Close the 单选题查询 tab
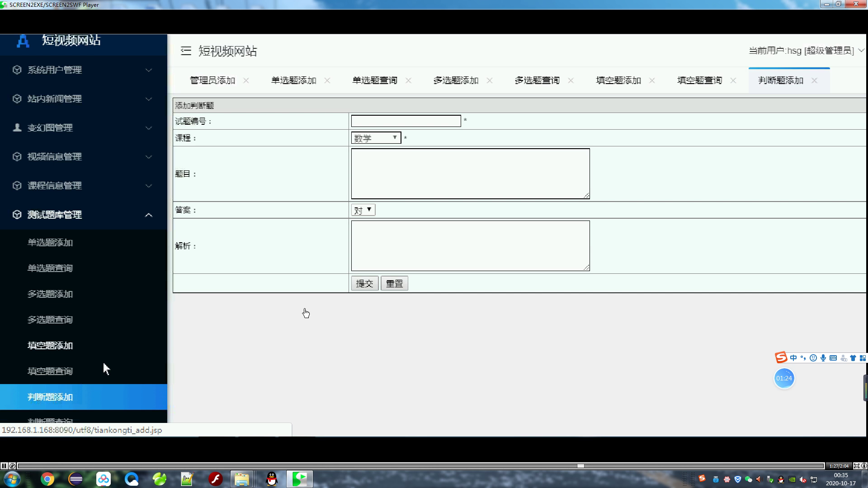The width and height of the screenshot is (868, 488). [408, 80]
